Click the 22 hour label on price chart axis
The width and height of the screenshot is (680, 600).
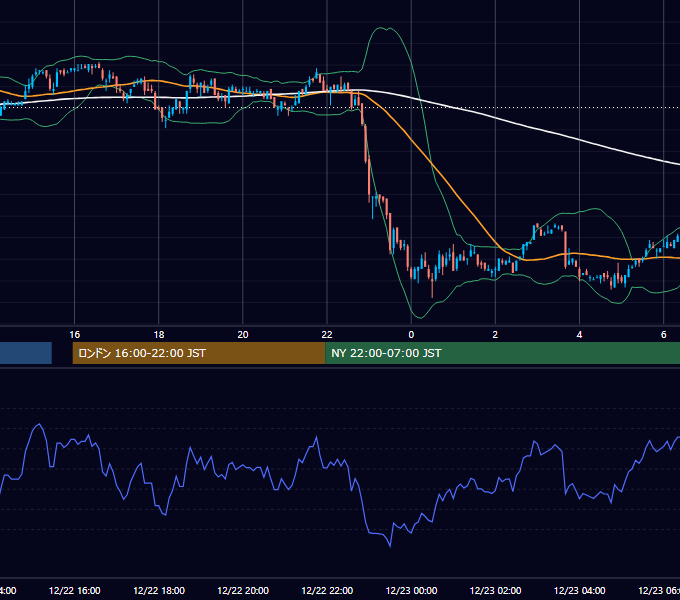327,334
